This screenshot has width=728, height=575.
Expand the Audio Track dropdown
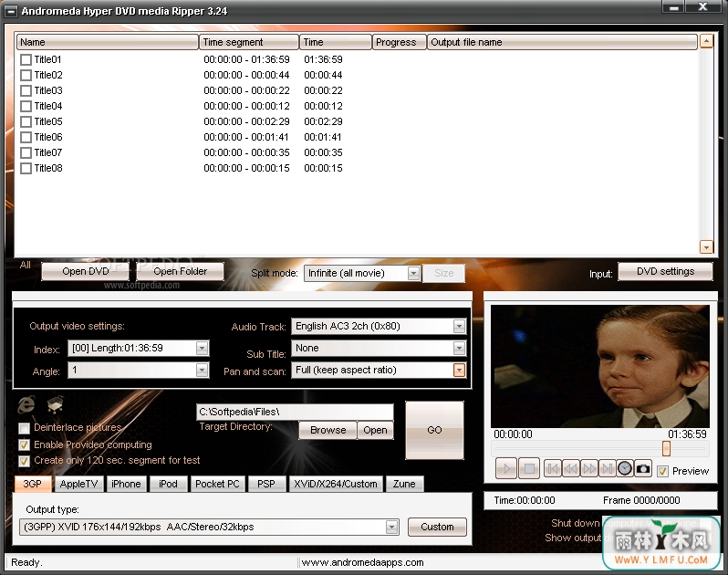pos(459,327)
